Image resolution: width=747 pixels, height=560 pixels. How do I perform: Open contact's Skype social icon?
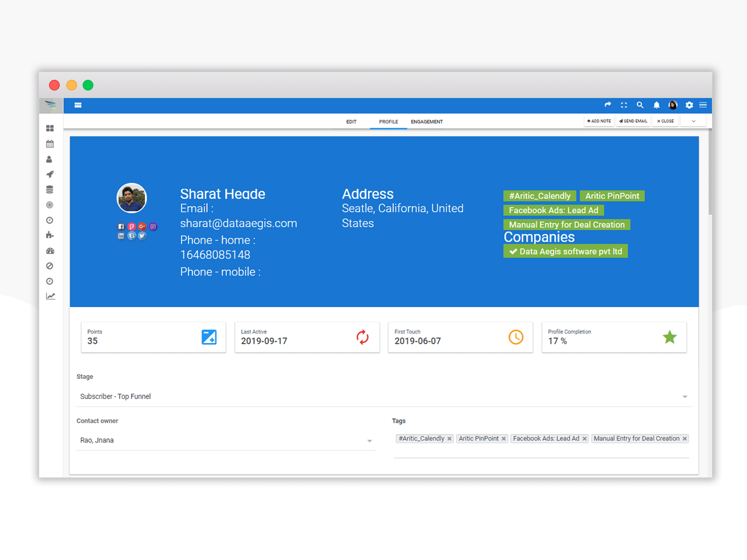(132, 236)
